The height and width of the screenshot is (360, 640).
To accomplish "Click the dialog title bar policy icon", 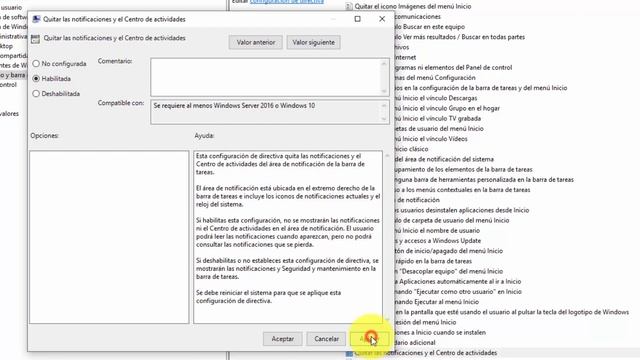I will [36, 19].
